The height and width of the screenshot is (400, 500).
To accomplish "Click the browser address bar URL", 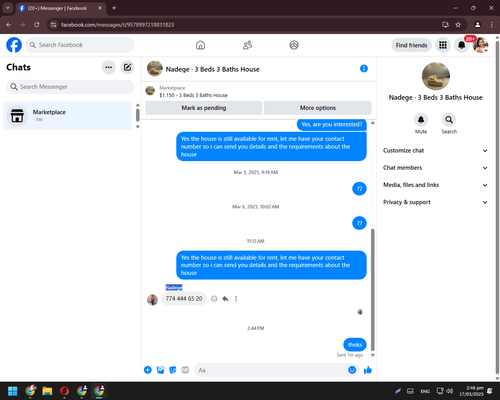I will point(117,25).
